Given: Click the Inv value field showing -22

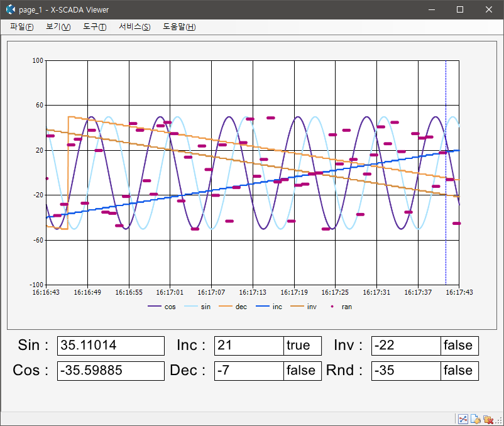Looking at the screenshot, I should point(406,346).
